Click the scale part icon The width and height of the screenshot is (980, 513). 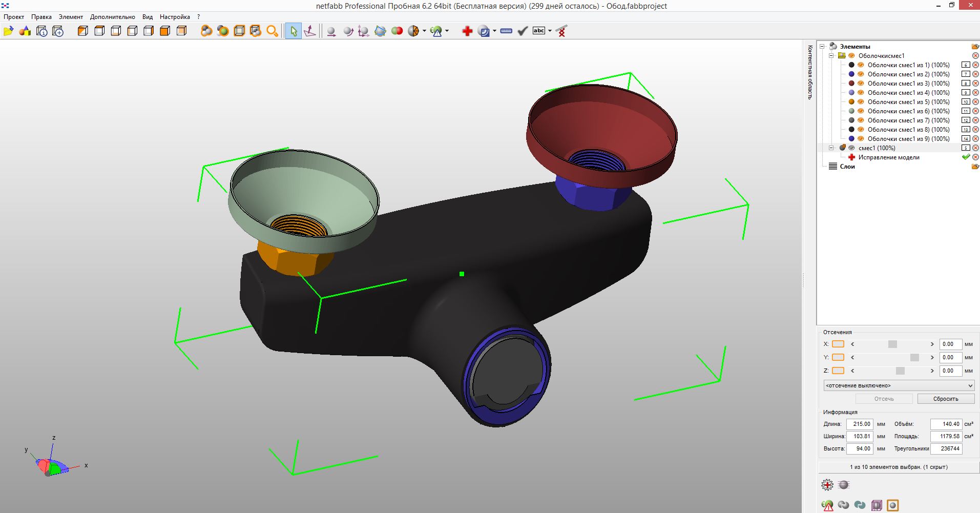pyautogui.click(x=364, y=31)
